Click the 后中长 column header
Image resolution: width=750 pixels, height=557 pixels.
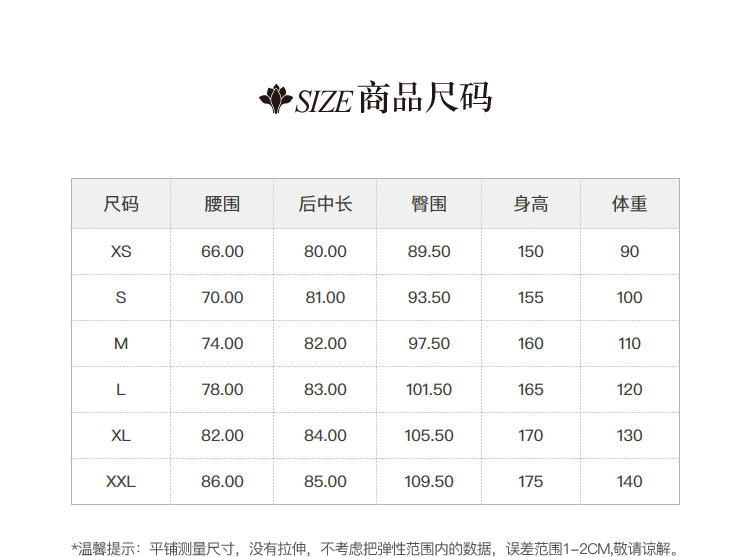(325, 204)
